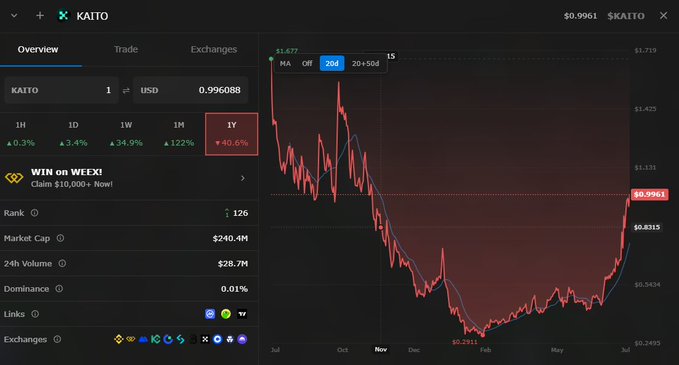
Task: Click the $0.8315 price label on chart
Action: point(647,227)
